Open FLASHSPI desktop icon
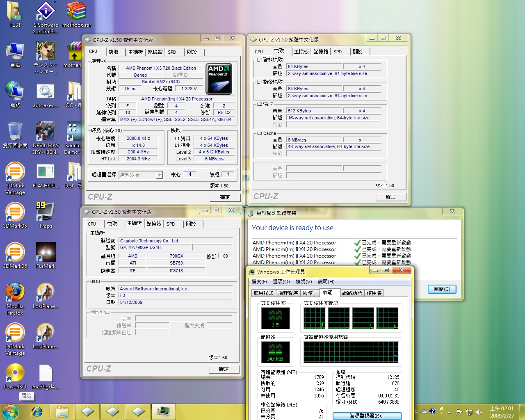Screen dimensions: 525x420 point(46,175)
